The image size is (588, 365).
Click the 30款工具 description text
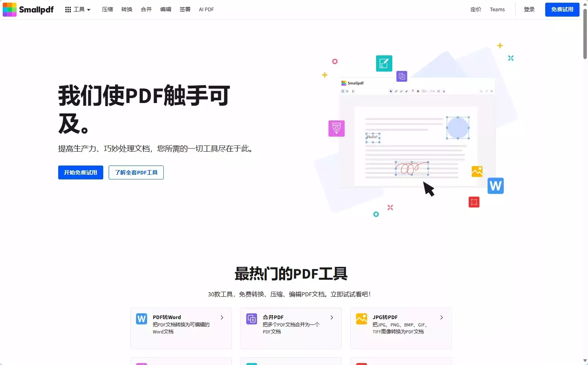[x=289, y=294]
